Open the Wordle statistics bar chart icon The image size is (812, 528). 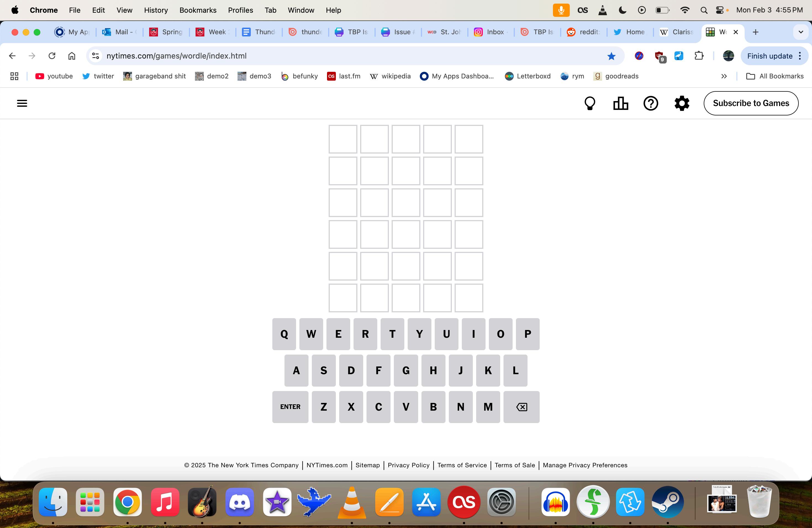[620, 103]
